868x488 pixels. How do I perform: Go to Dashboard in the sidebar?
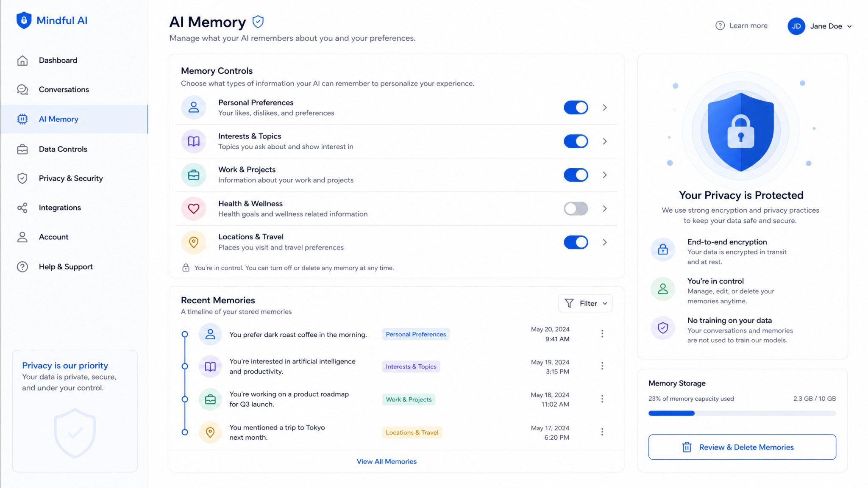tap(74, 61)
